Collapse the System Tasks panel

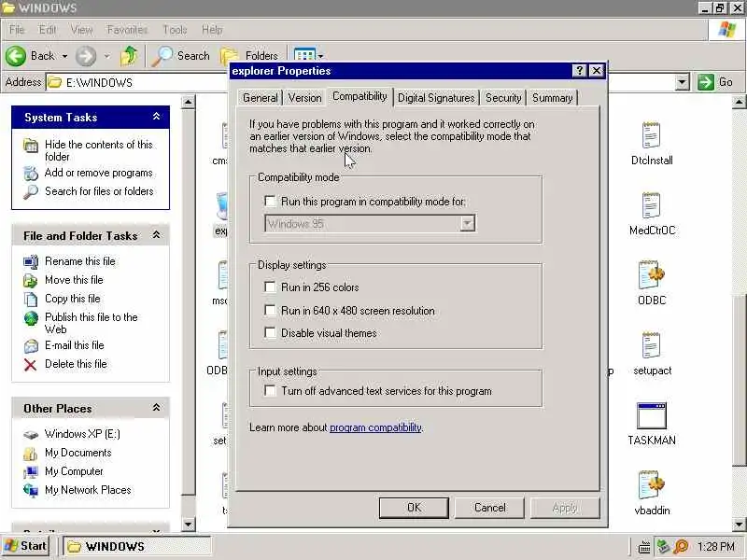(156, 117)
